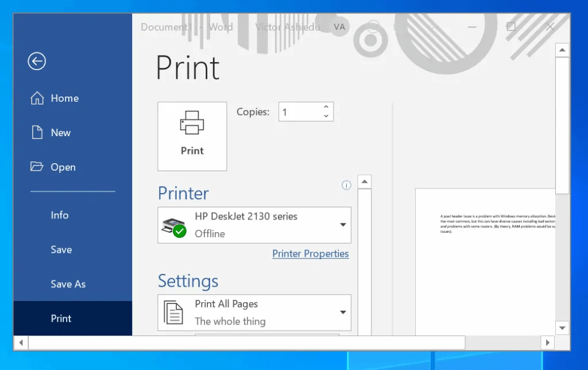Switch to the Info menu item
The height and width of the screenshot is (370, 588).
(x=59, y=215)
